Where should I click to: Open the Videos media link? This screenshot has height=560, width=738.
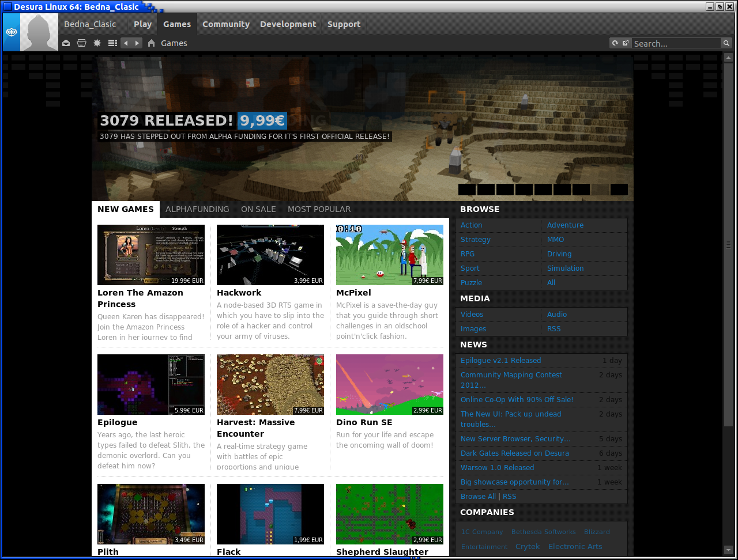[472, 315]
